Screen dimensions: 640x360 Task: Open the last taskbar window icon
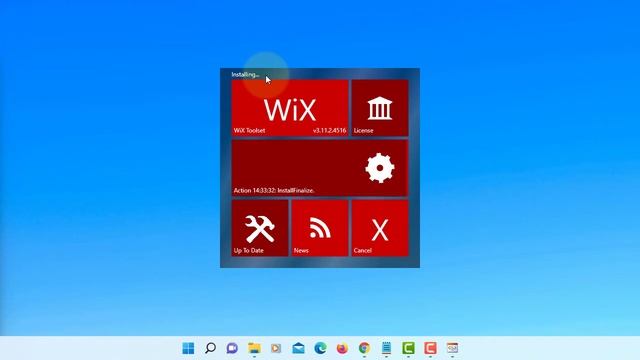tap(453, 348)
